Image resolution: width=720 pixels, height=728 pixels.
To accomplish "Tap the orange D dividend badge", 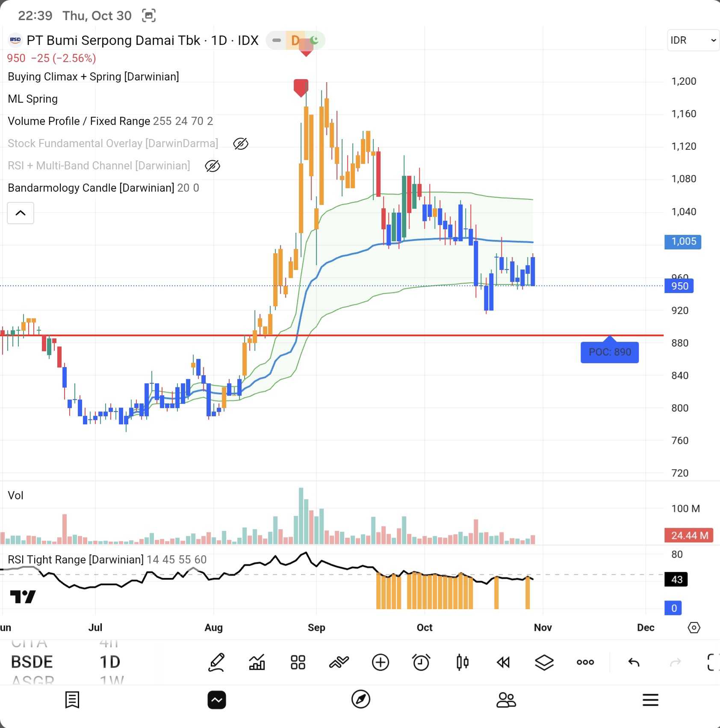I will pos(295,40).
